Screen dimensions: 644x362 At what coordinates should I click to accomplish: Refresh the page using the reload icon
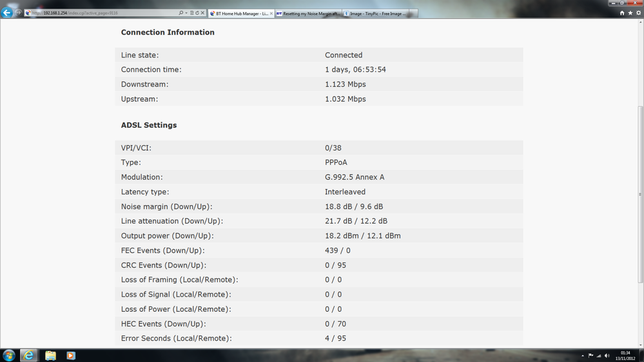pyautogui.click(x=197, y=13)
